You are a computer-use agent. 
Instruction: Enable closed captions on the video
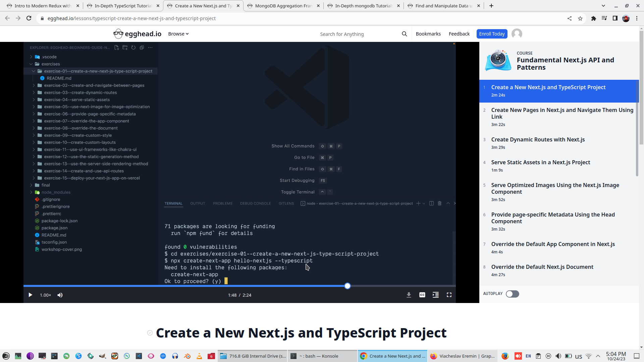point(422,295)
